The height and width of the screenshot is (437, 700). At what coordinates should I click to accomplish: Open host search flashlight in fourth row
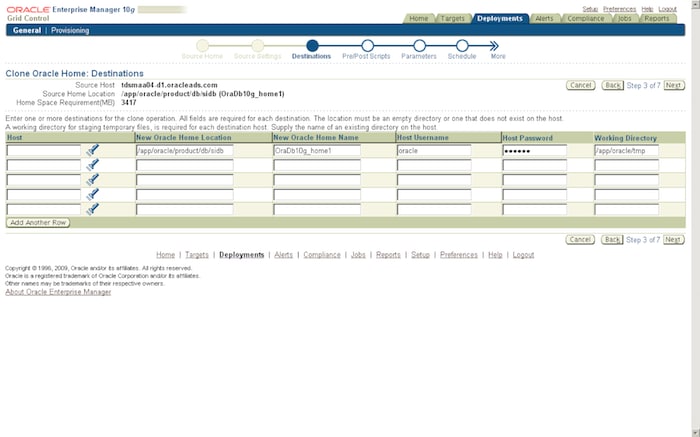(x=92, y=194)
